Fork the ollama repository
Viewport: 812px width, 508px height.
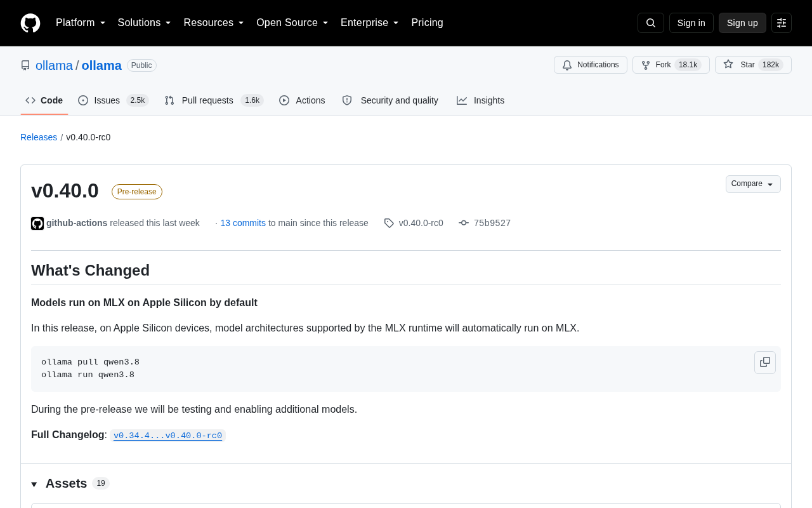pos(671,65)
